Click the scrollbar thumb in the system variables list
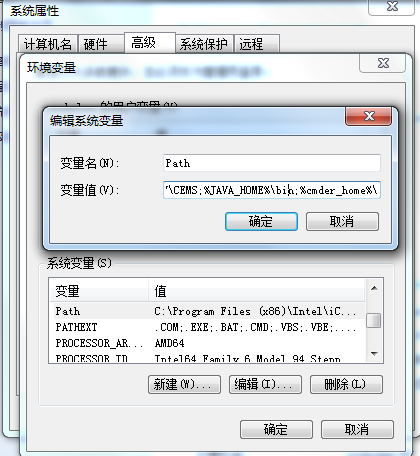The width and height of the screenshot is (420, 456). coord(374,320)
